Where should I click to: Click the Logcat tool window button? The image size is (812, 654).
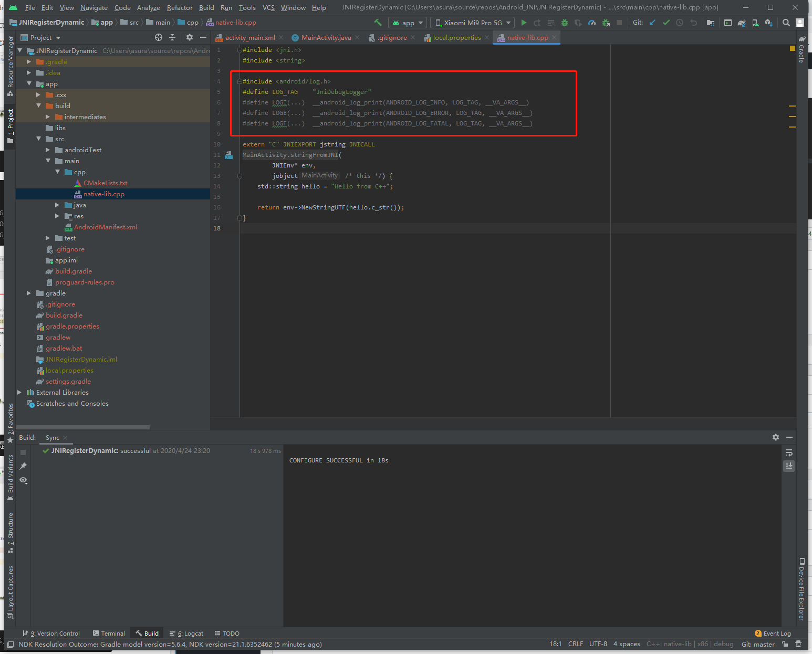(x=186, y=634)
